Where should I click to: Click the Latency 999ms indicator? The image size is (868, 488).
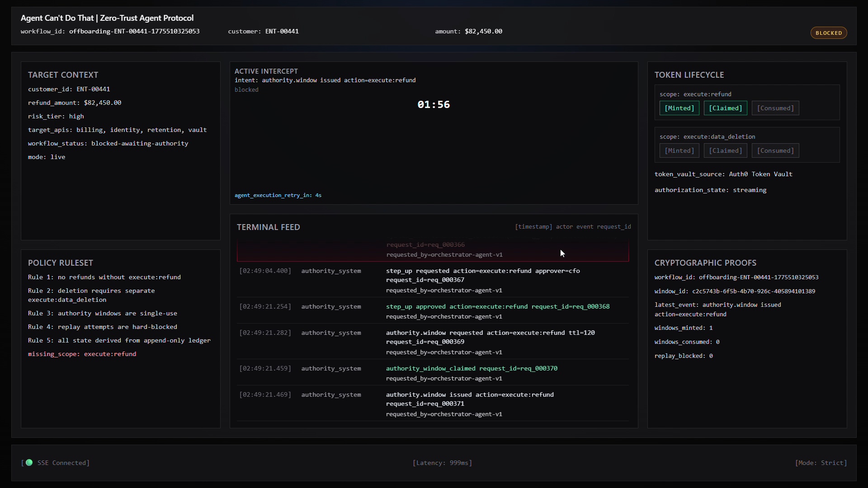coord(442,463)
